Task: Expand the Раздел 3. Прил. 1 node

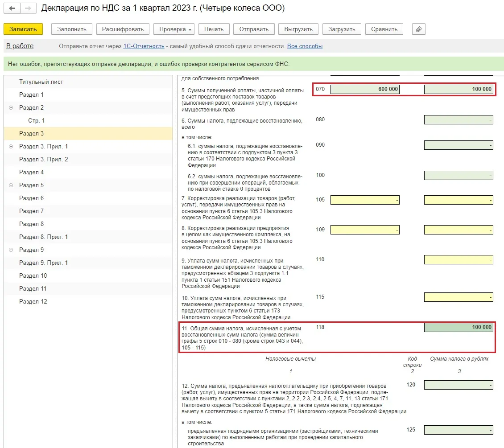Action: coord(11,147)
